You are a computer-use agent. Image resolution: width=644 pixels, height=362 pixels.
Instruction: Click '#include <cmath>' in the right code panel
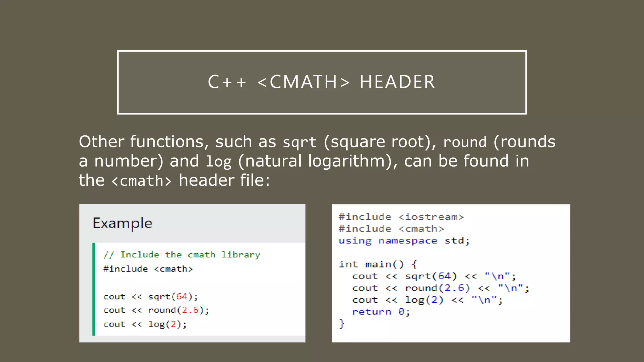tap(391, 229)
